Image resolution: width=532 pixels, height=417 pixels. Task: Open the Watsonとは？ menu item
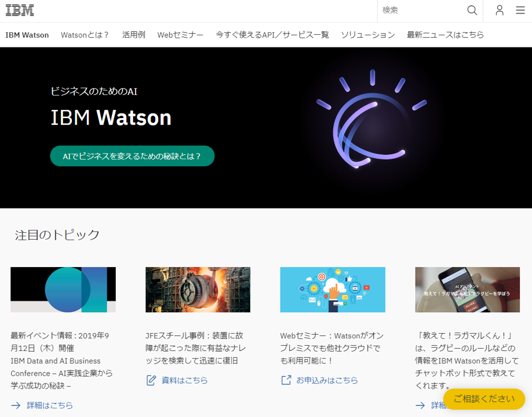point(85,35)
